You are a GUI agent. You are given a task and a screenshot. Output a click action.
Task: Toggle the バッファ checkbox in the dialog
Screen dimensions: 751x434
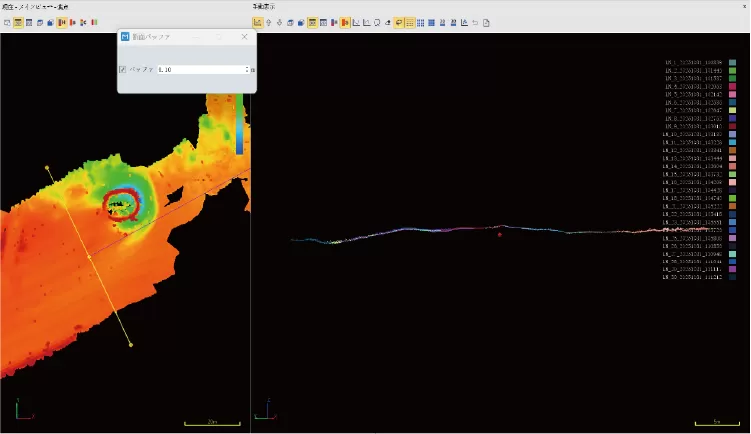click(122, 70)
